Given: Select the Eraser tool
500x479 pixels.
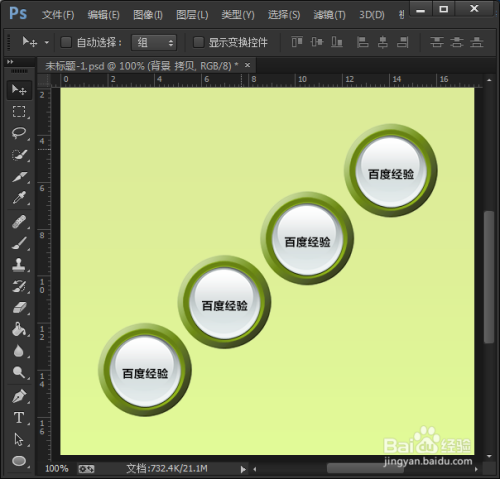Looking at the screenshot, I should [x=19, y=308].
